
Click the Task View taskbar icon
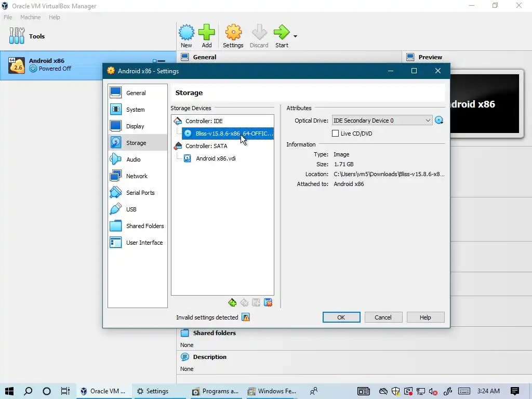click(x=65, y=391)
